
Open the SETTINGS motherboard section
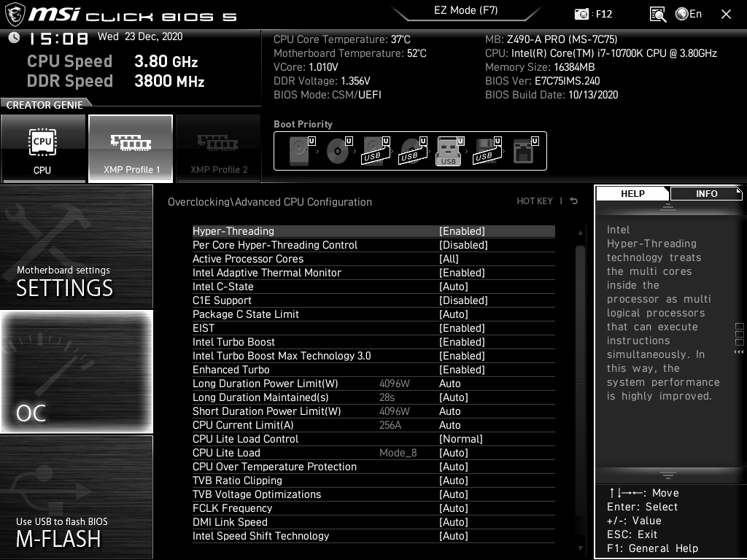pyautogui.click(x=76, y=246)
